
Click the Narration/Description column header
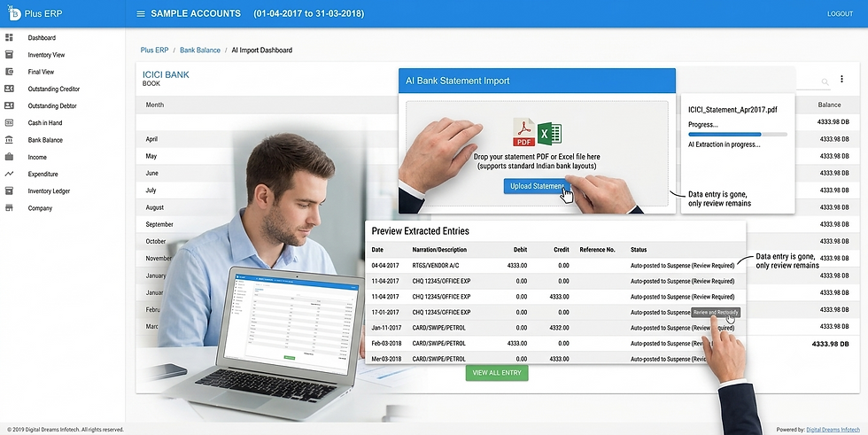tap(439, 250)
